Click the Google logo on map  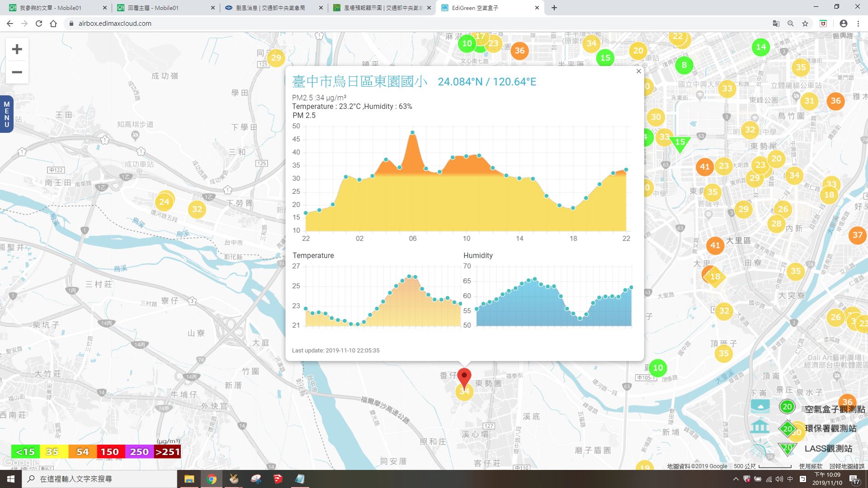tap(21, 462)
